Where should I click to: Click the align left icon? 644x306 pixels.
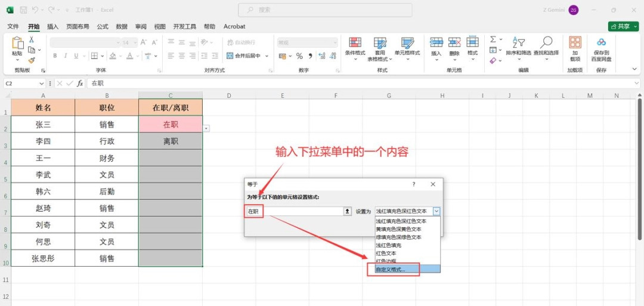coord(171,56)
